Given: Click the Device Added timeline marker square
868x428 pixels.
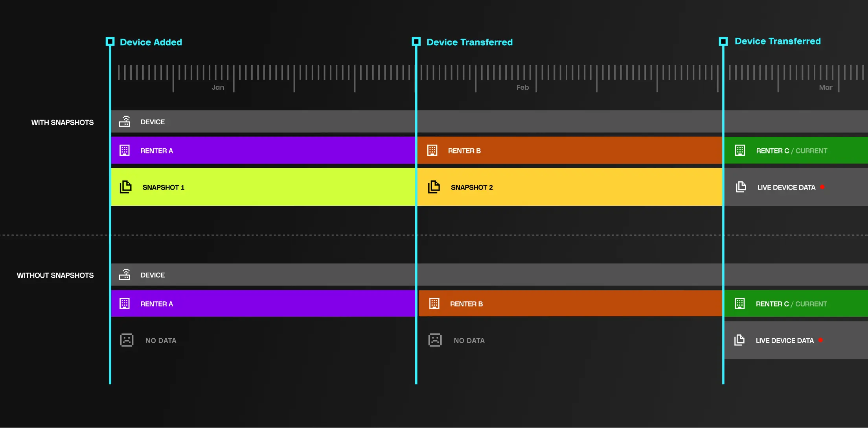Looking at the screenshot, I should pyautogui.click(x=110, y=42).
